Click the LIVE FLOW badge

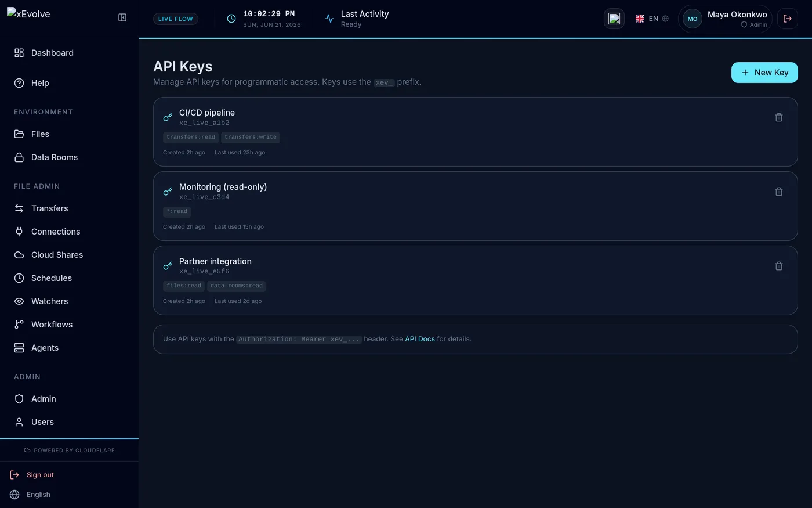pyautogui.click(x=176, y=19)
